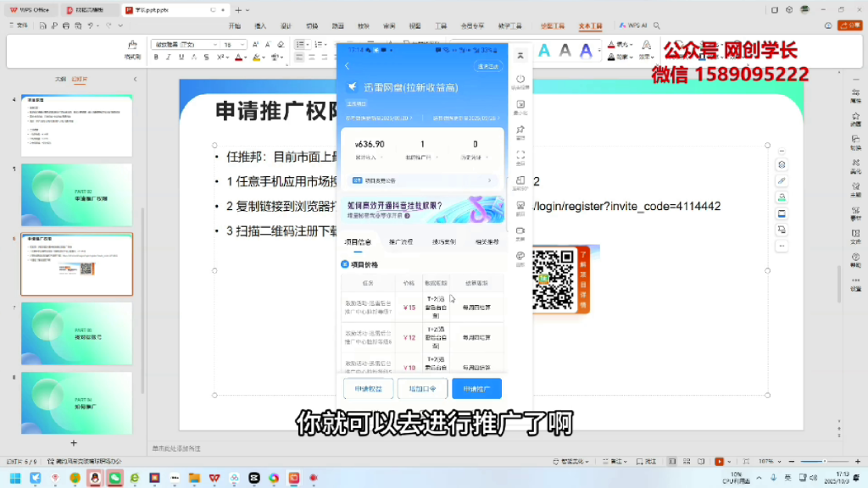
Task: Toggle bold formatting
Action: [156, 57]
